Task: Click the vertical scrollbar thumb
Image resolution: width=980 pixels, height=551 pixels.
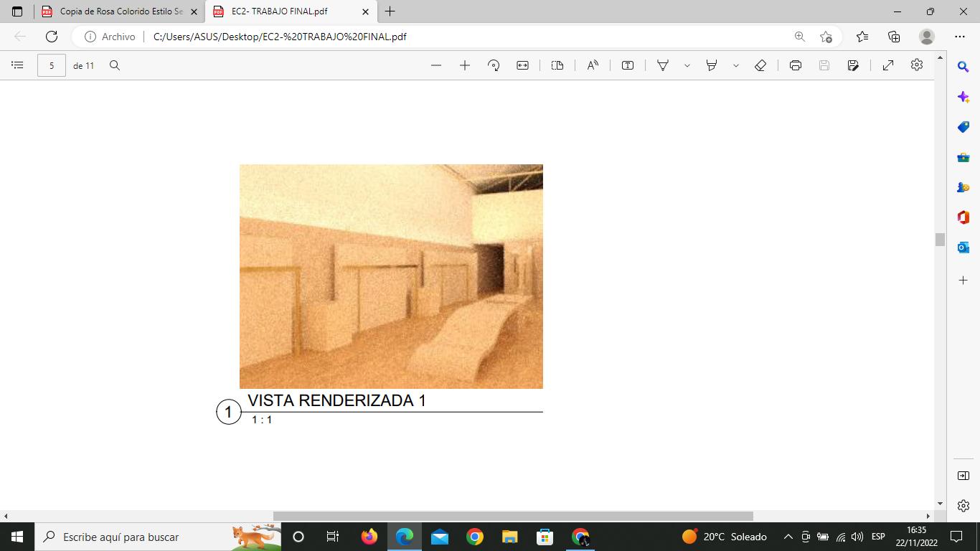Action: [x=940, y=240]
